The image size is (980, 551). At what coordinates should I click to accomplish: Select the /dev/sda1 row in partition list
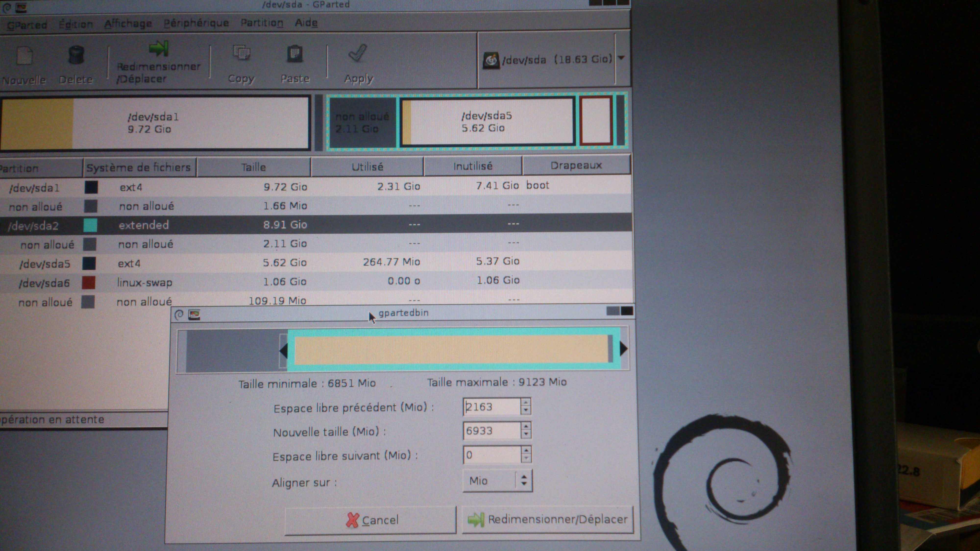click(x=316, y=186)
